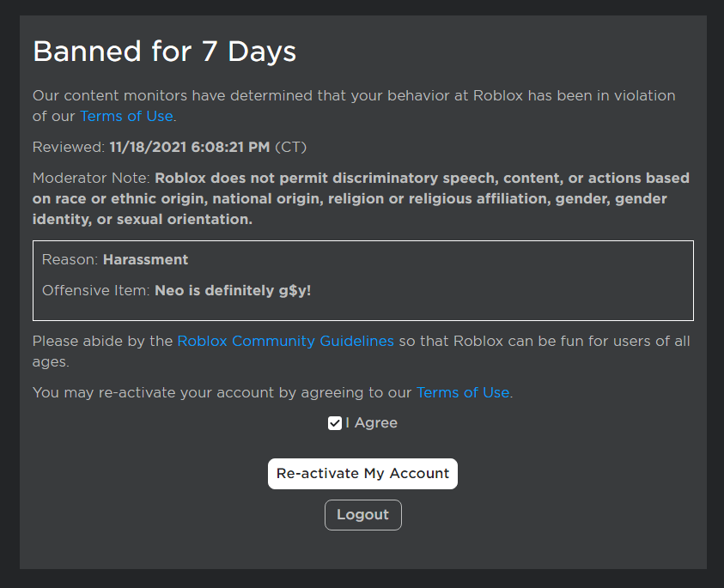Click the 'Please abide by the' text
Image resolution: width=724 pixels, height=588 pixels.
point(102,342)
